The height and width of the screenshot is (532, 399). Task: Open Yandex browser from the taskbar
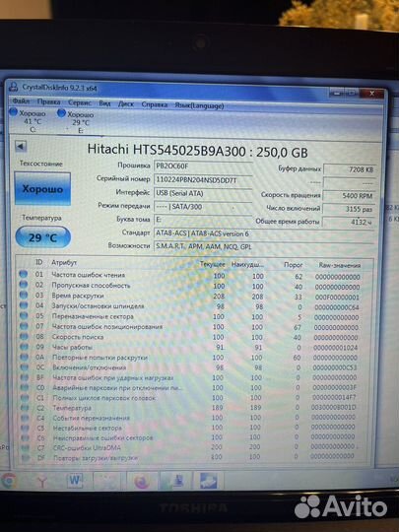42,481
